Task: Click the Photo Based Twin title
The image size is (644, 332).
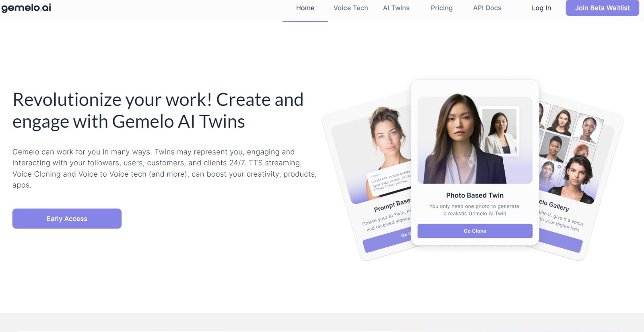Action: point(475,195)
